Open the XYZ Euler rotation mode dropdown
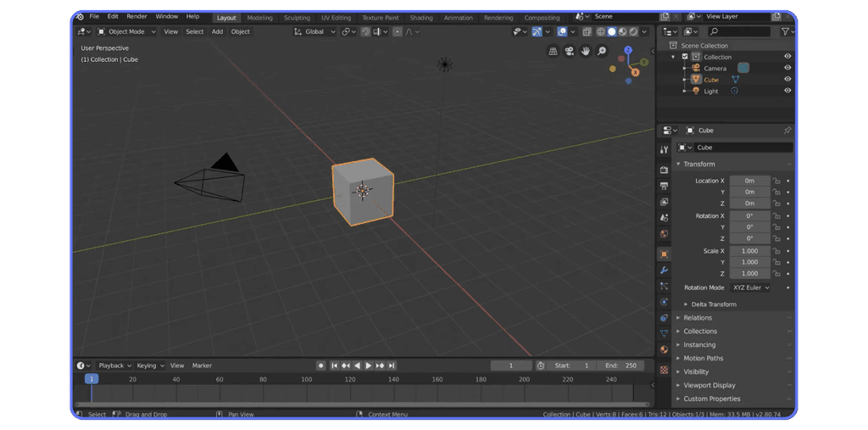Image resolution: width=868 pixels, height=430 pixels. [750, 288]
